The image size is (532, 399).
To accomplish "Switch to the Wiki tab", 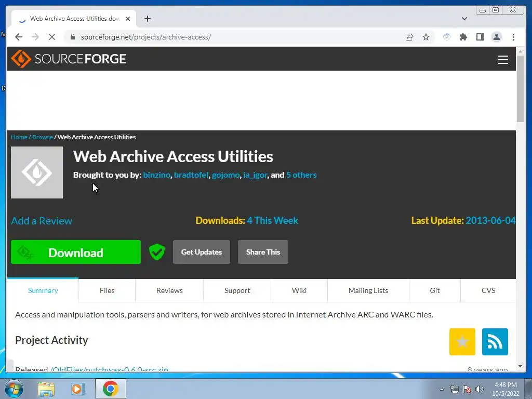I will [299, 290].
